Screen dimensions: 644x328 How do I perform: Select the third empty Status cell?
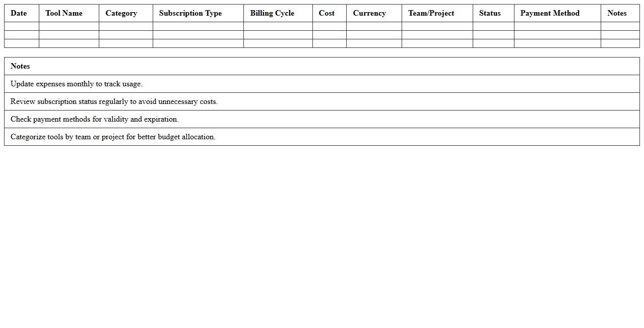(493, 43)
